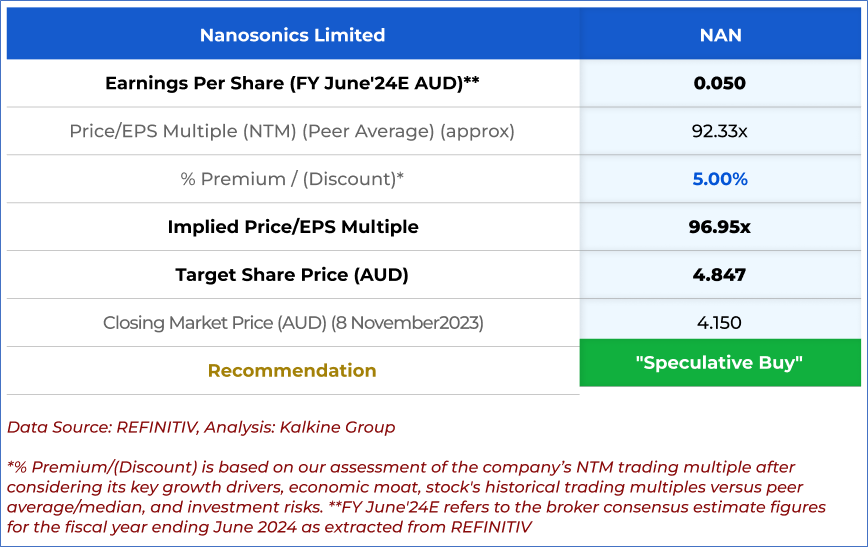The height and width of the screenshot is (547, 868).
Task: Click the Recommendation label
Action: coord(292,371)
